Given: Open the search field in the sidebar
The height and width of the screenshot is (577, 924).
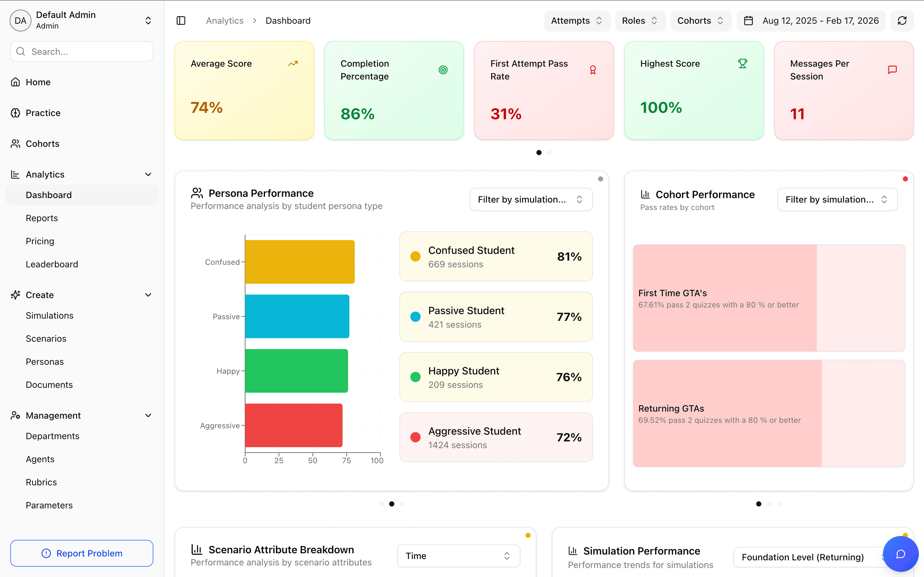Looking at the screenshot, I should (81, 51).
